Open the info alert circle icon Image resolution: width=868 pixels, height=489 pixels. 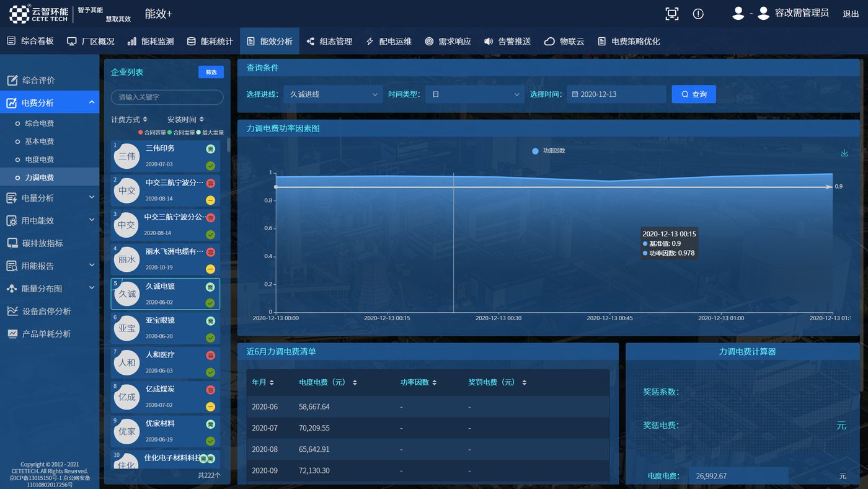(698, 14)
